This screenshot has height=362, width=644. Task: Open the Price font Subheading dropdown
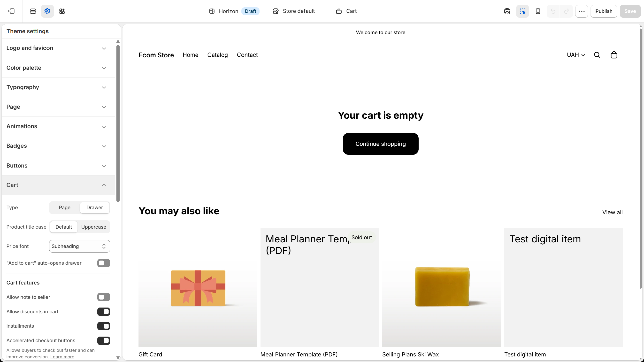[x=79, y=246]
